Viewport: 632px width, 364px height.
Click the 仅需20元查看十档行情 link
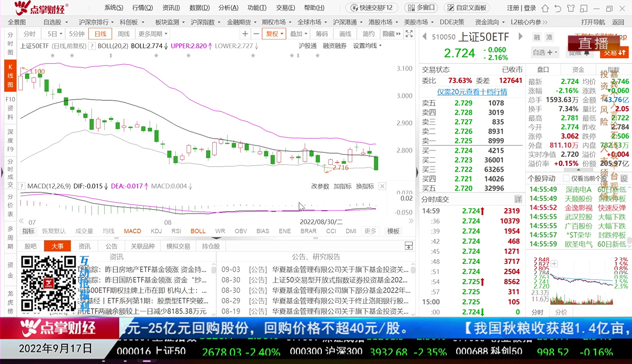pyautogui.click(x=472, y=92)
